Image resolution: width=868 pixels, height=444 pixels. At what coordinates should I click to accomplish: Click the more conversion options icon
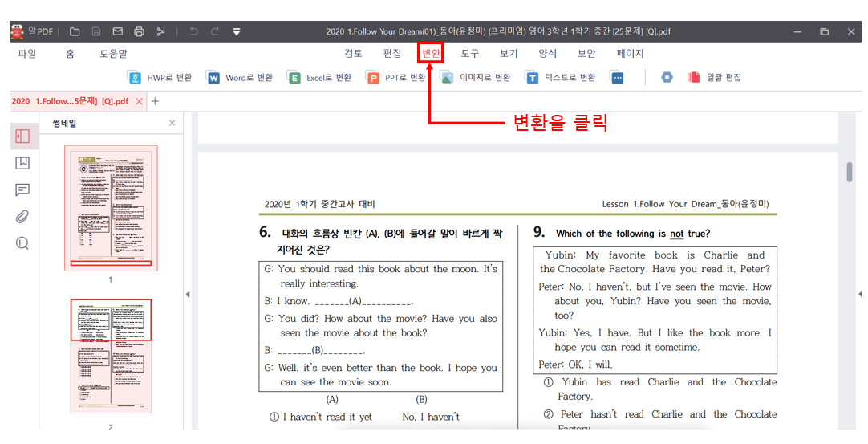617,78
